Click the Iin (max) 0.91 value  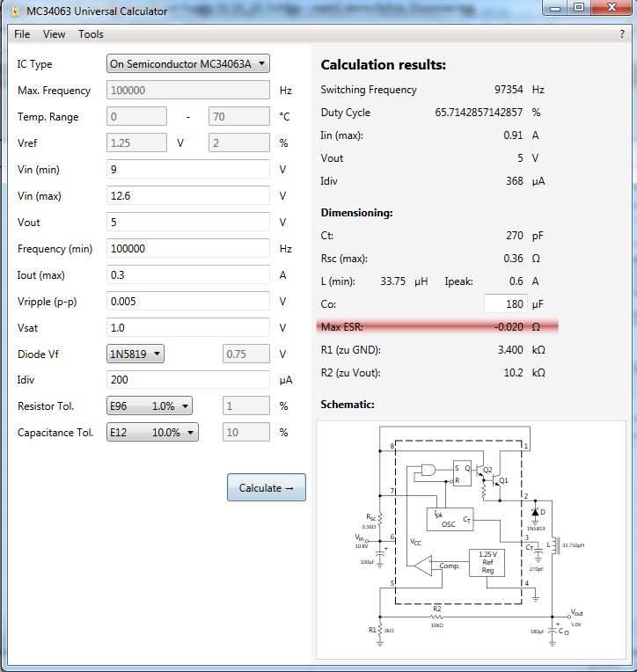pos(513,135)
